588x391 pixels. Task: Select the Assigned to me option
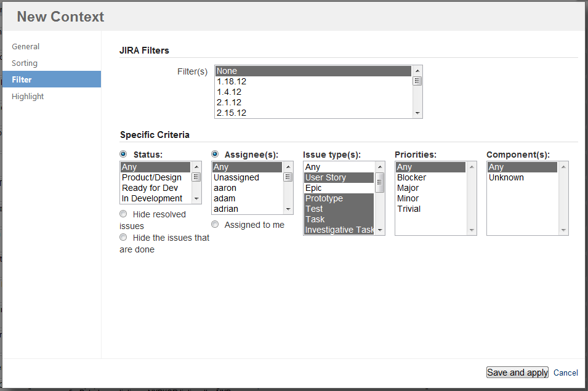pos(215,224)
